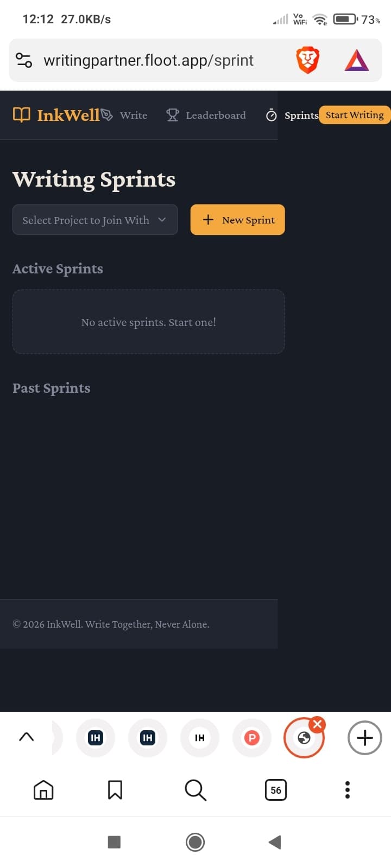The width and height of the screenshot is (391, 868).
Task: Tap the home icon in browser toolbar
Action: [43, 790]
